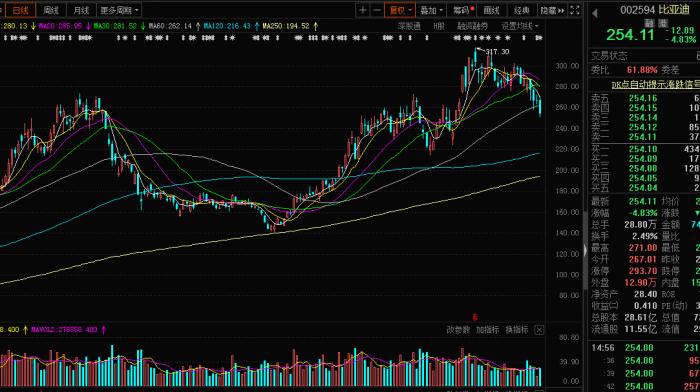Zoom out chart with minus icon
The image size is (700, 392).
377,10
